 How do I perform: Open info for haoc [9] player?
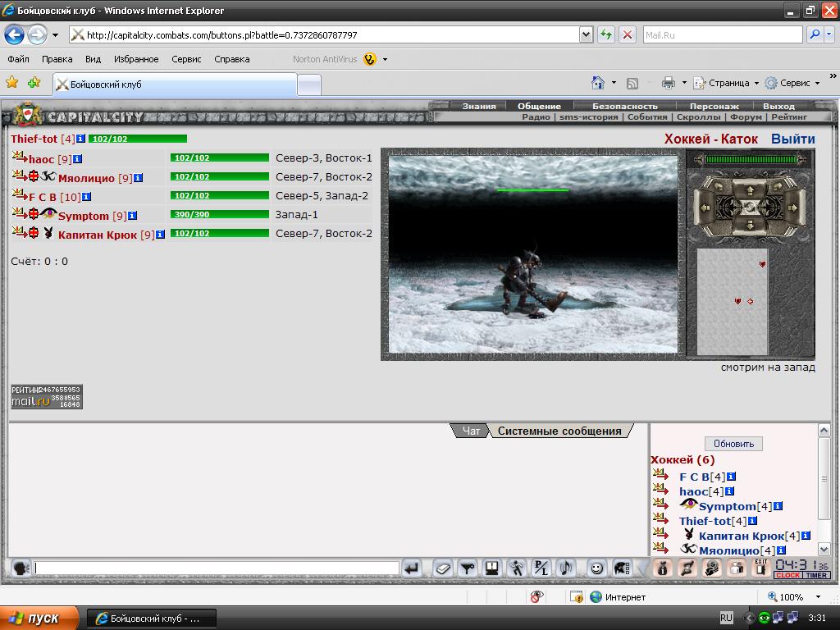point(78,159)
